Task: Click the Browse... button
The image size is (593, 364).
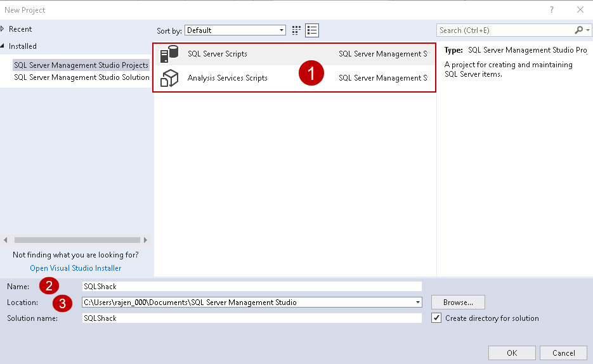Action: pyautogui.click(x=458, y=302)
